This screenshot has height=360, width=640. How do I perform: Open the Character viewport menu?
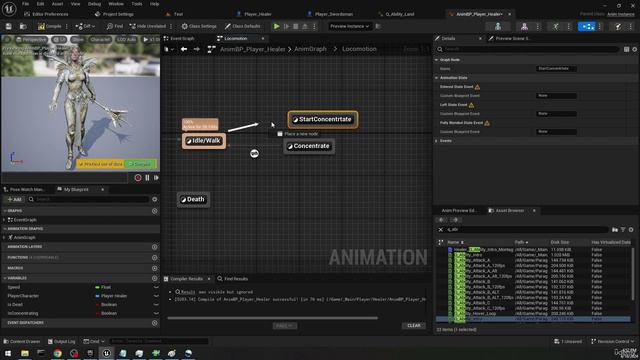[x=100, y=40]
